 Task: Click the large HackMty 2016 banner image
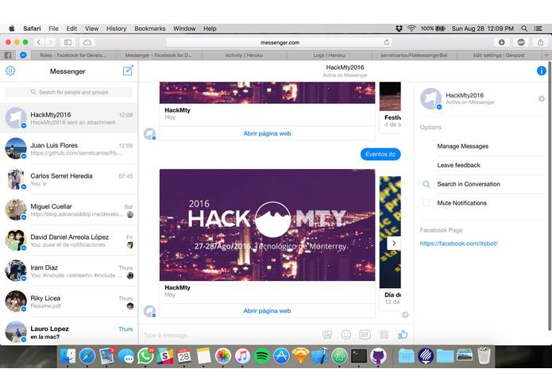(x=267, y=225)
